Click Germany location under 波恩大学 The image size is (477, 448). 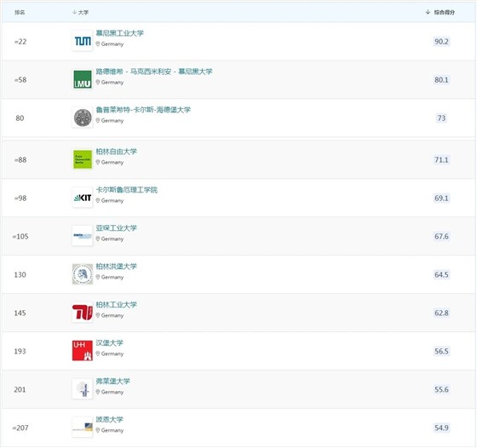point(110,430)
